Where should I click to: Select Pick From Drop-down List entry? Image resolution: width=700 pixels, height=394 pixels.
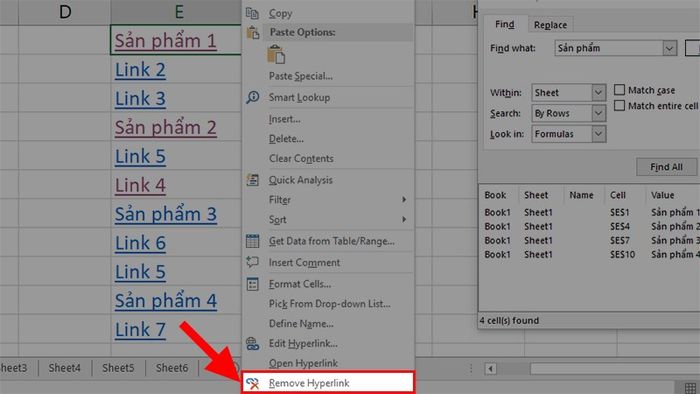click(328, 304)
